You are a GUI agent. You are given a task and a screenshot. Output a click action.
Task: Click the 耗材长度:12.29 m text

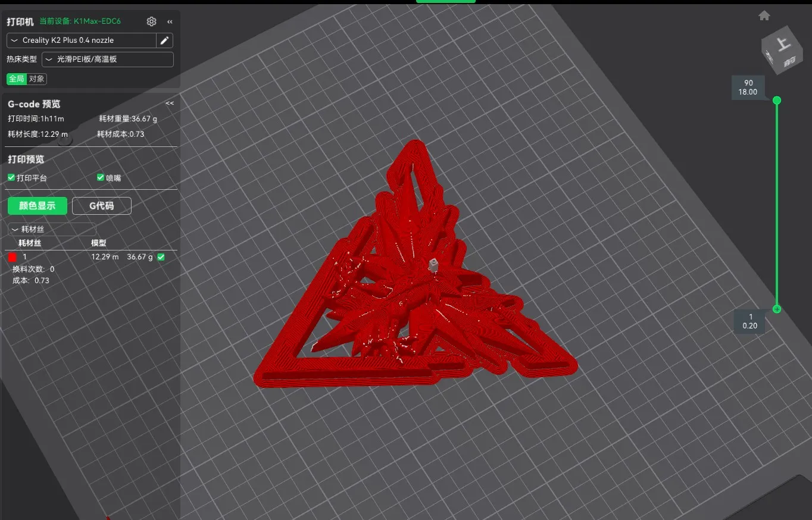(38, 134)
